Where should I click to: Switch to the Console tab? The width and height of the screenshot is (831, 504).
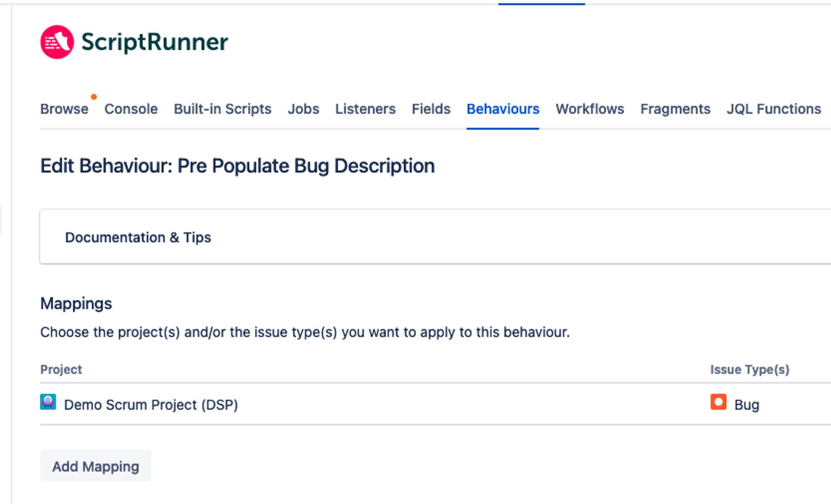131,109
